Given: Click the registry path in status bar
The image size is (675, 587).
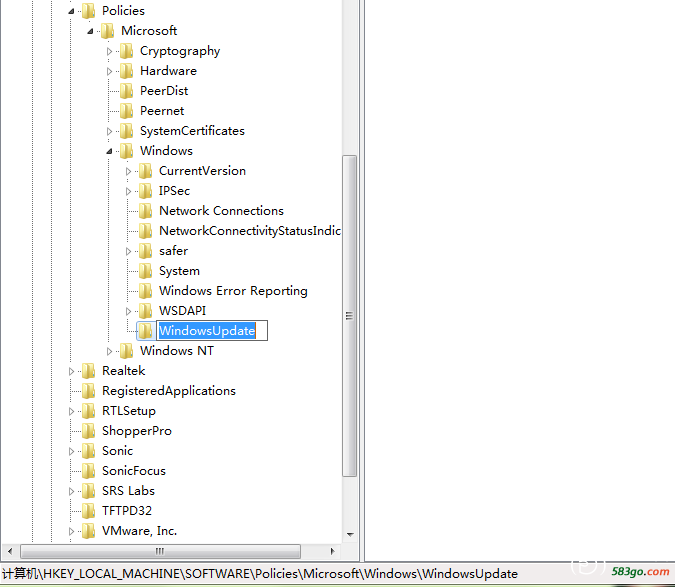Looking at the screenshot, I should [260, 574].
